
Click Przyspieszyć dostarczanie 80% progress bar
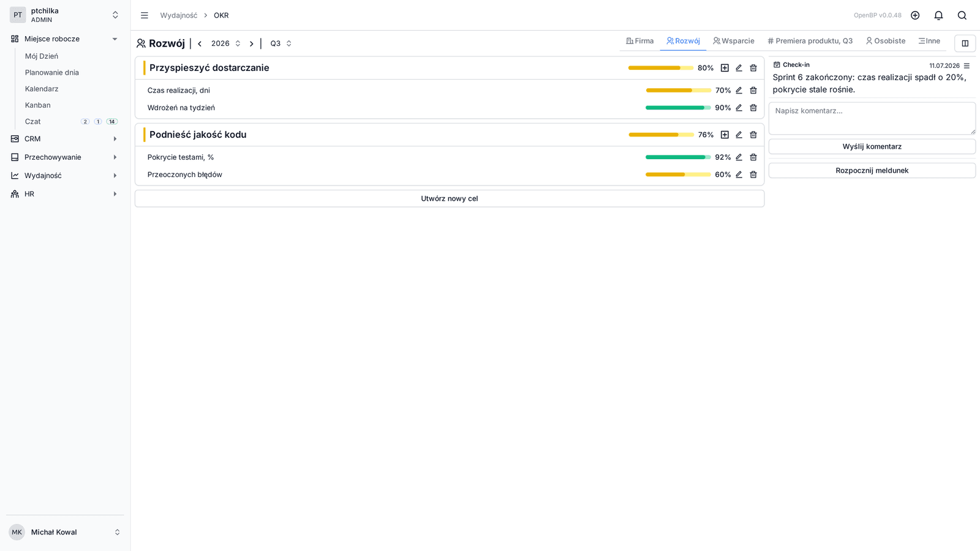(661, 68)
